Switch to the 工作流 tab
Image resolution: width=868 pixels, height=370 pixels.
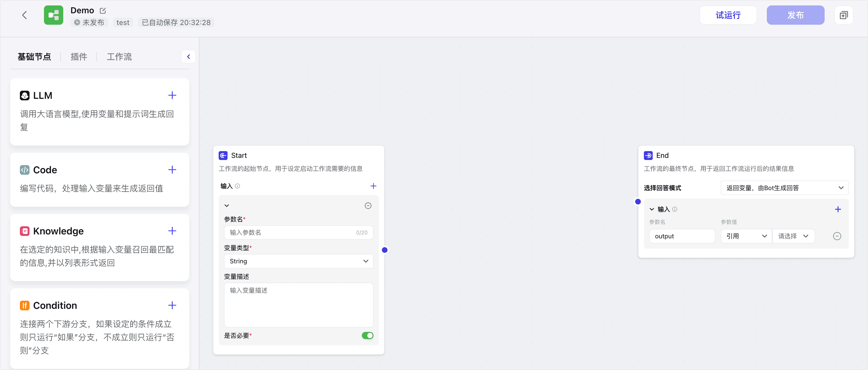tap(119, 57)
